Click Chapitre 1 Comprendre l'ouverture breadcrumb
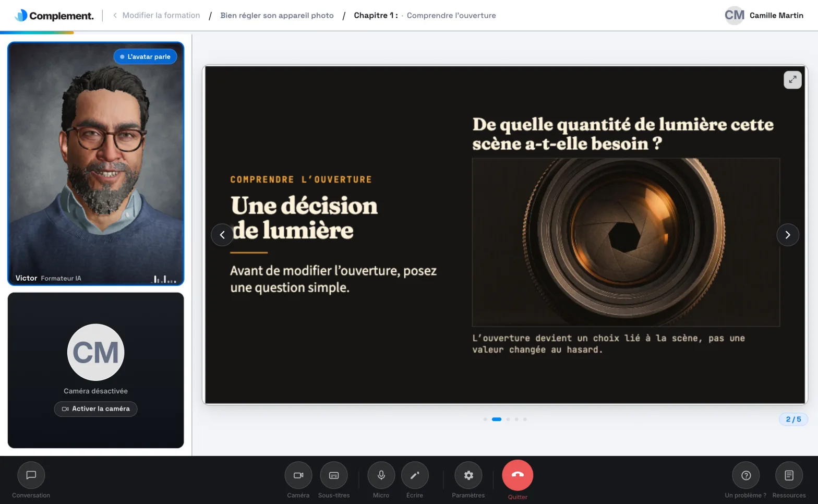This screenshot has width=818, height=504. 425,15
